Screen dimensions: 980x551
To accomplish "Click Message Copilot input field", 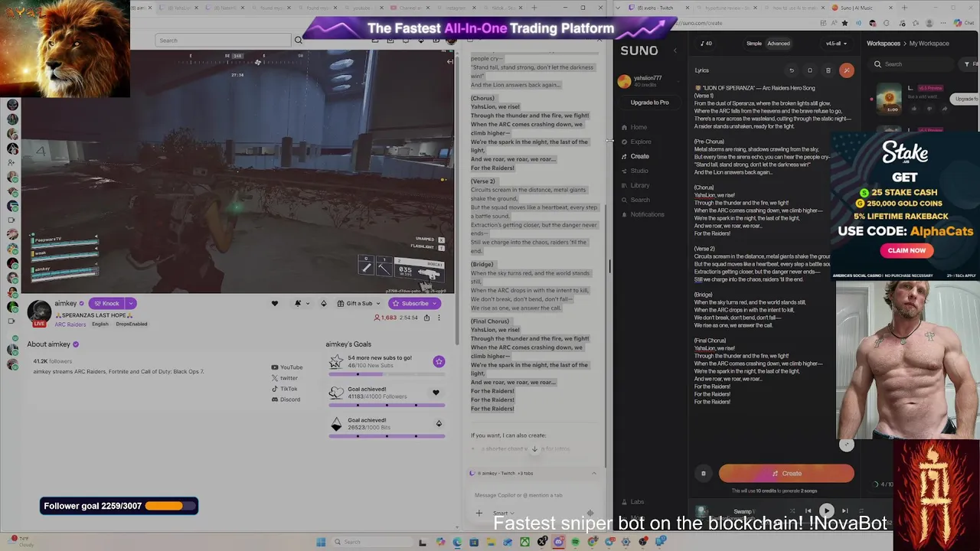I will coord(532,495).
